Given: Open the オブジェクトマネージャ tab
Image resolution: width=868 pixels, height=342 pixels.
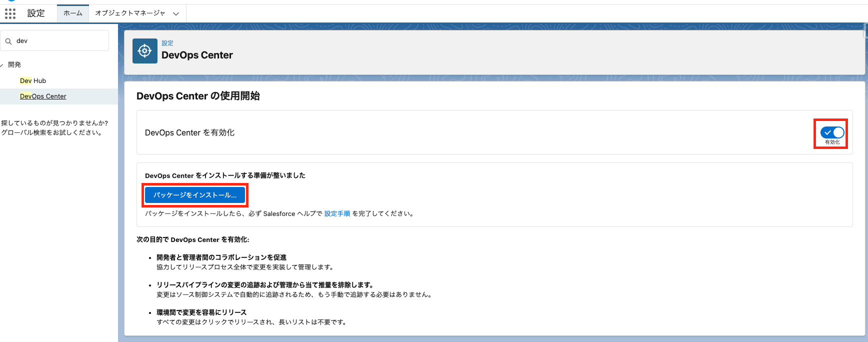Looking at the screenshot, I should click(130, 13).
